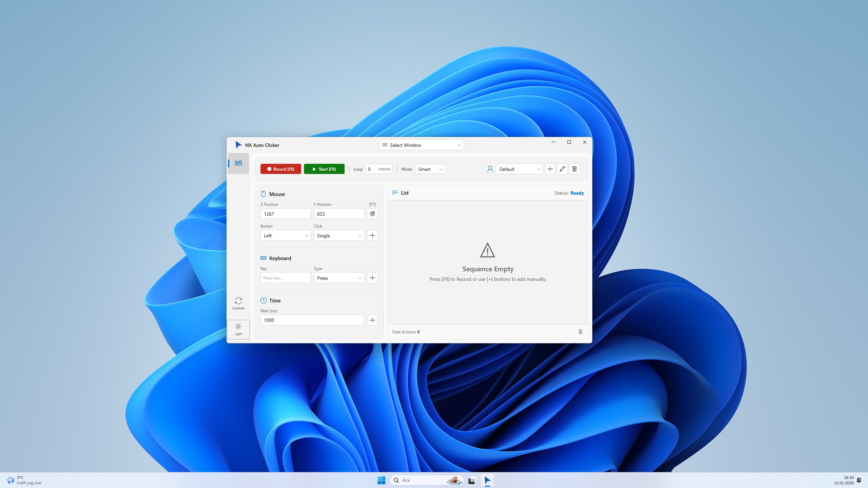The width and height of the screenshot is (868, 488).
Task: Click the Sequence Empty heading
Action: 488,269
